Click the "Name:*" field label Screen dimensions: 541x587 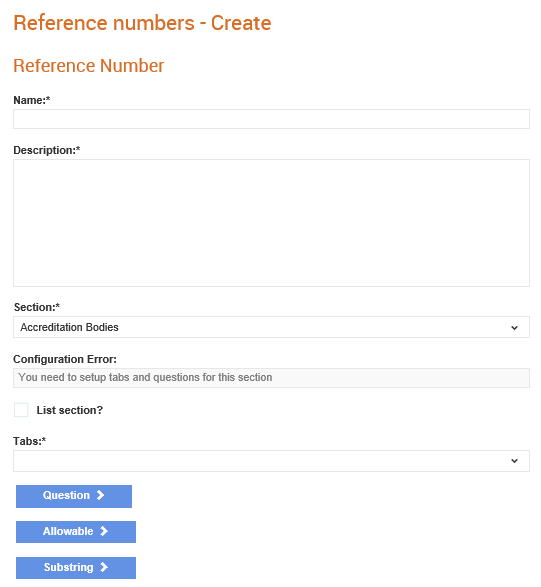pos(32,100)
